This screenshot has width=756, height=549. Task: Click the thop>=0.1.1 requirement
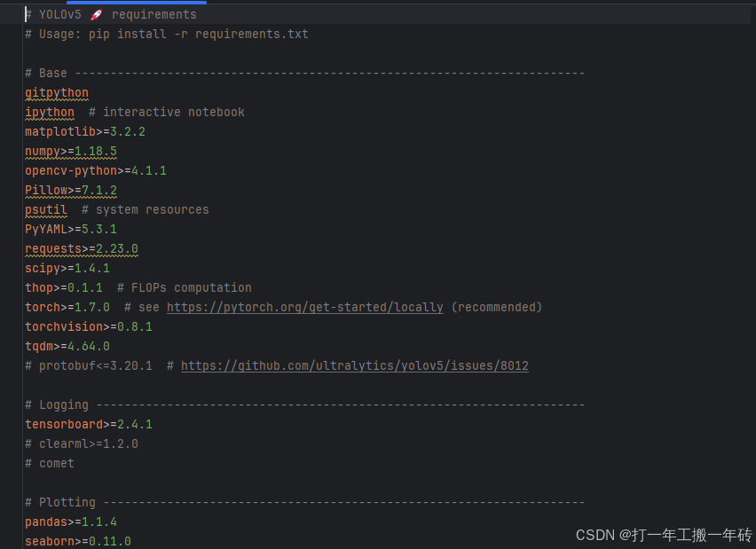point(64,287)
